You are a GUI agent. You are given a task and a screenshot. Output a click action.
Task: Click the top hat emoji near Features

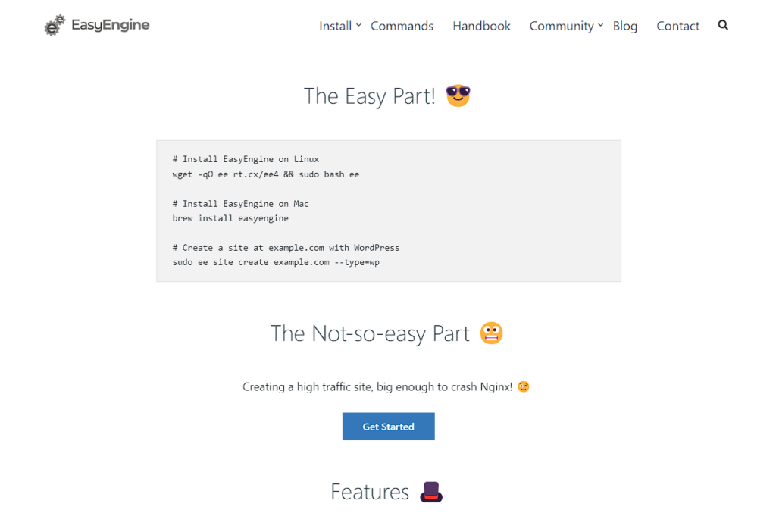(x=431, y=492)
